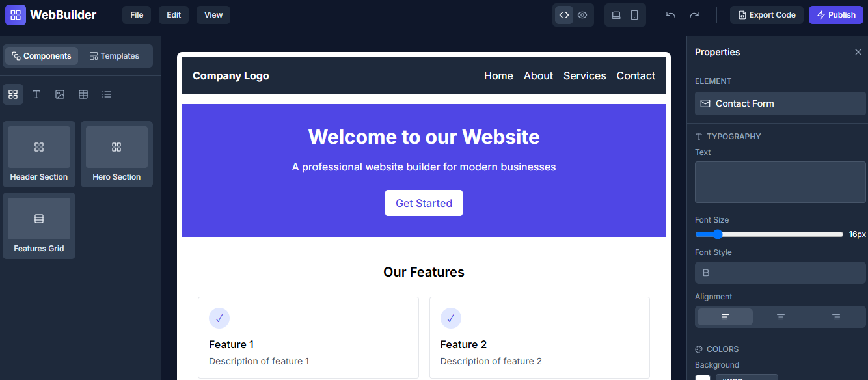Image resolution: width=868 pixels, height=380 pixels.
Task: Open the File menu
Action: pos(137,15)
